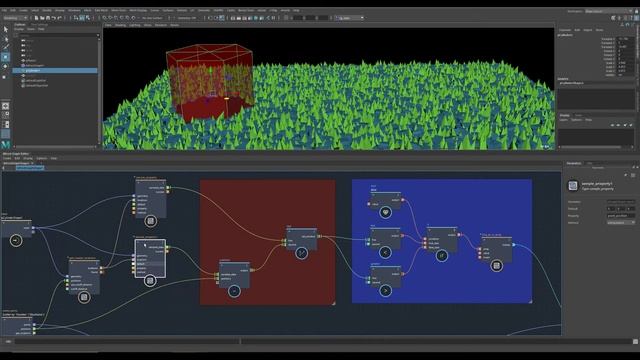The width and height of the screenshot is (640, 360).
Task: Open the File menu
Action: coord(4,10)
